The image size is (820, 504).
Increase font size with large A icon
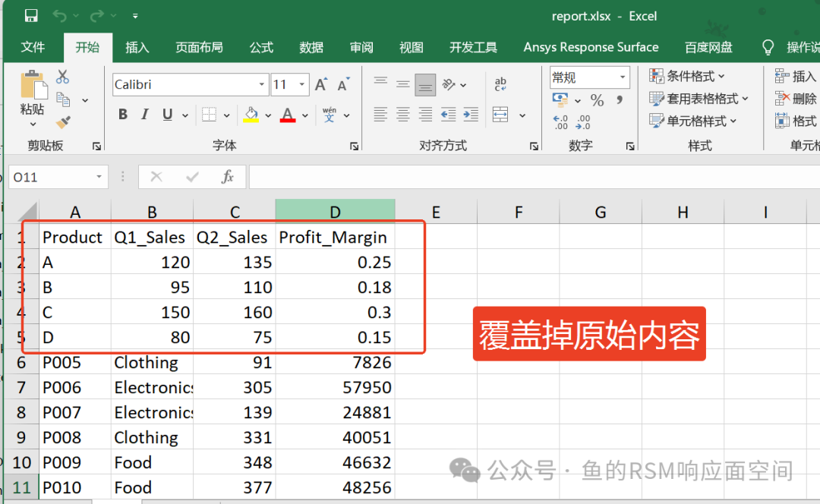321,84
